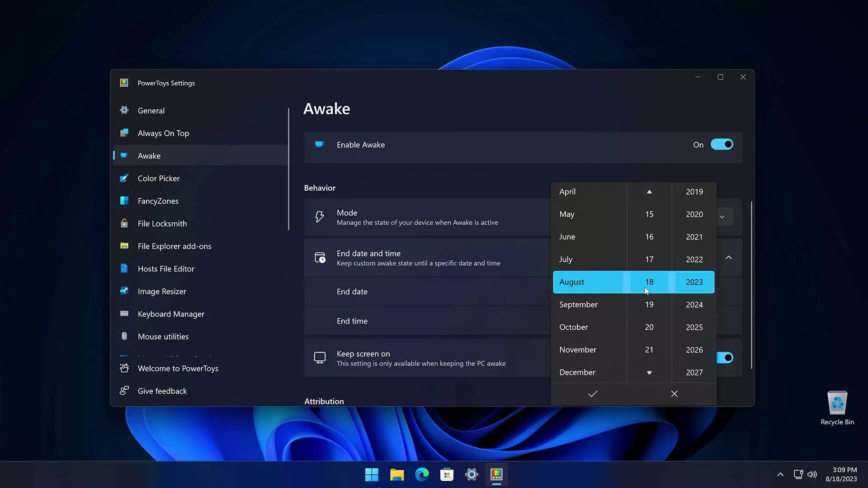The height and width of the screenshot is (488, 868).
Task: Click the Hosts File Editor icon
Action: click(124, 268)
